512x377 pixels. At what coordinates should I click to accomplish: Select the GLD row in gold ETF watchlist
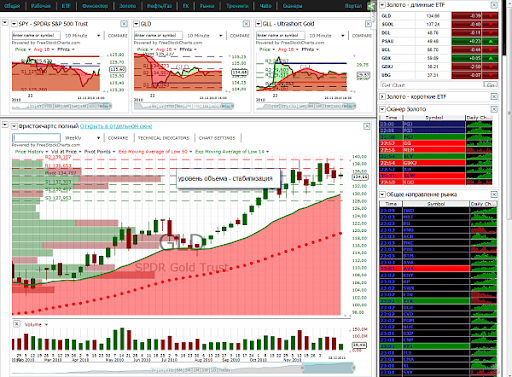click(x=439, y=16)
